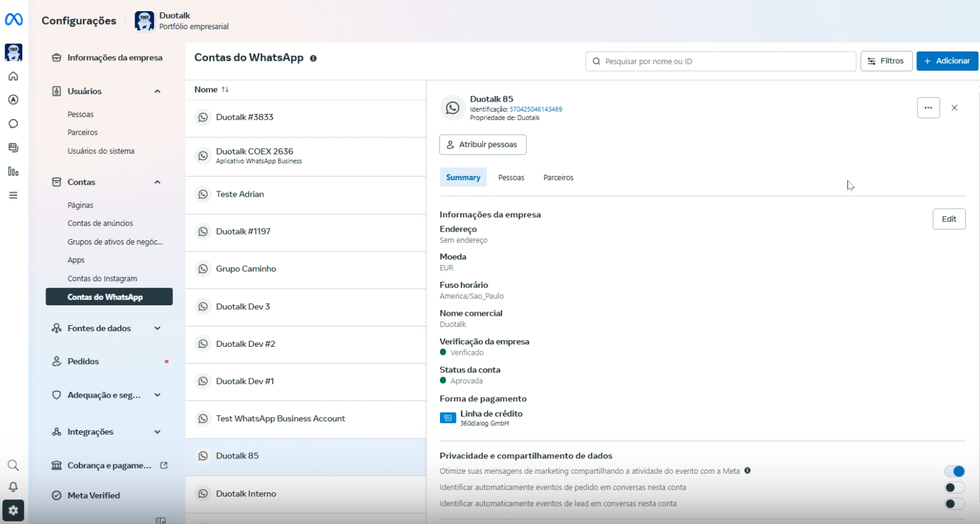
Task: Click the Adicionar button
Action: [x=947, y=61]
